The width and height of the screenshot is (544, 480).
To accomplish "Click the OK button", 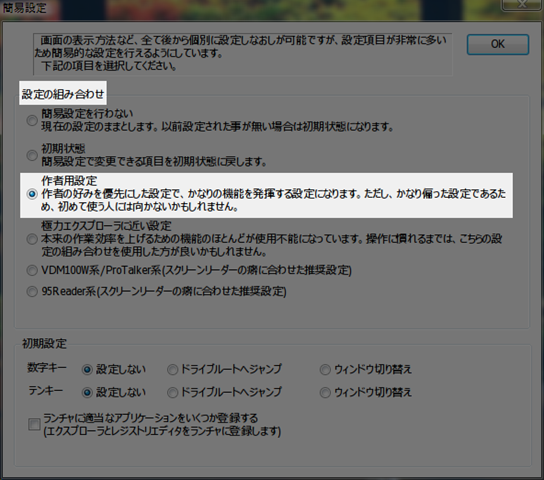I will click(498, 44).
